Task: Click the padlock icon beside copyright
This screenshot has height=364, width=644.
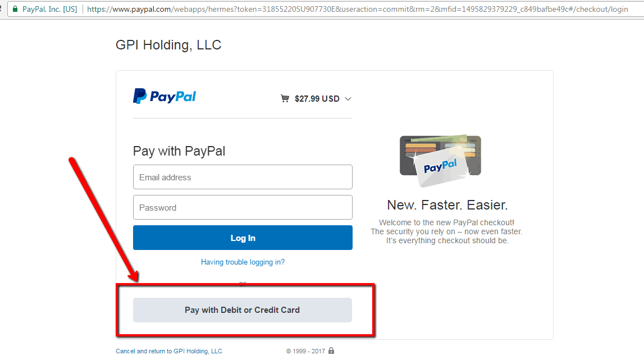Action: point(331,351)
